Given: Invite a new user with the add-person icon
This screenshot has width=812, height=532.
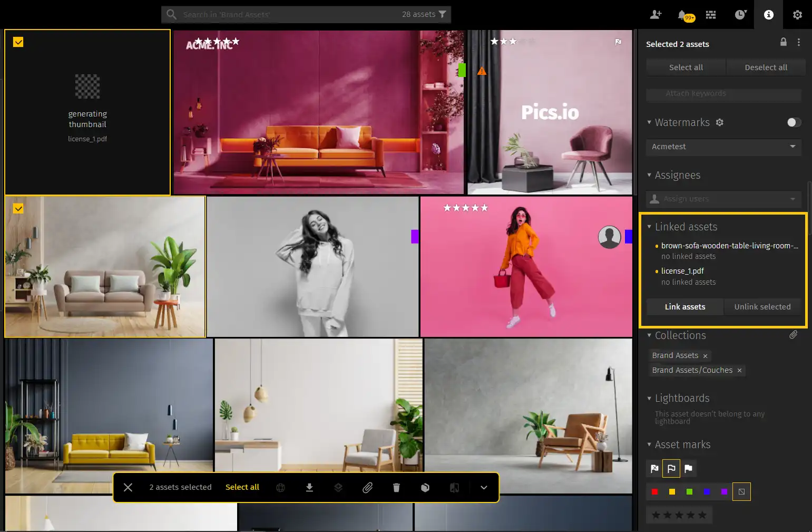Looking at the screenshot, I should click(656, 15).
